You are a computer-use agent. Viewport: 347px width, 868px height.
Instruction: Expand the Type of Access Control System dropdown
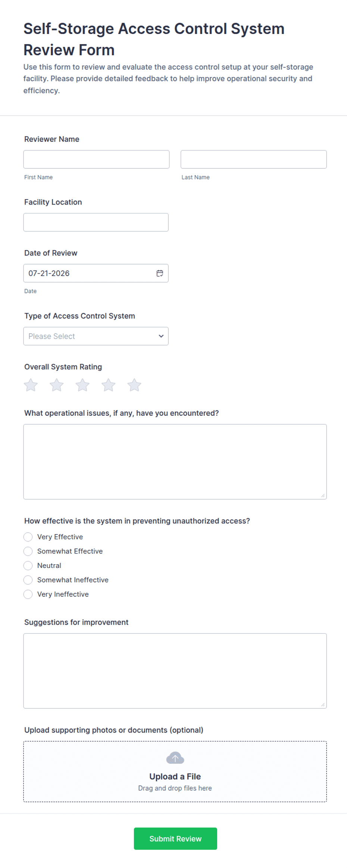(x=96, y=336)
